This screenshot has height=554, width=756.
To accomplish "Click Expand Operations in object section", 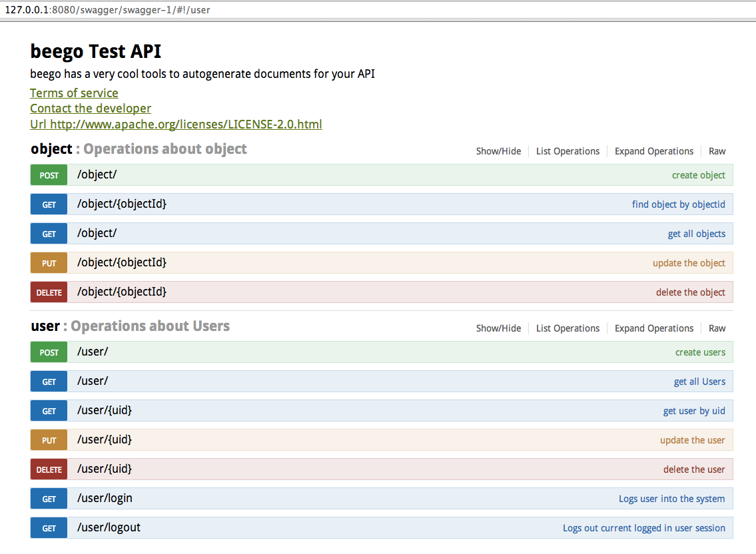I will pos(654,151).
